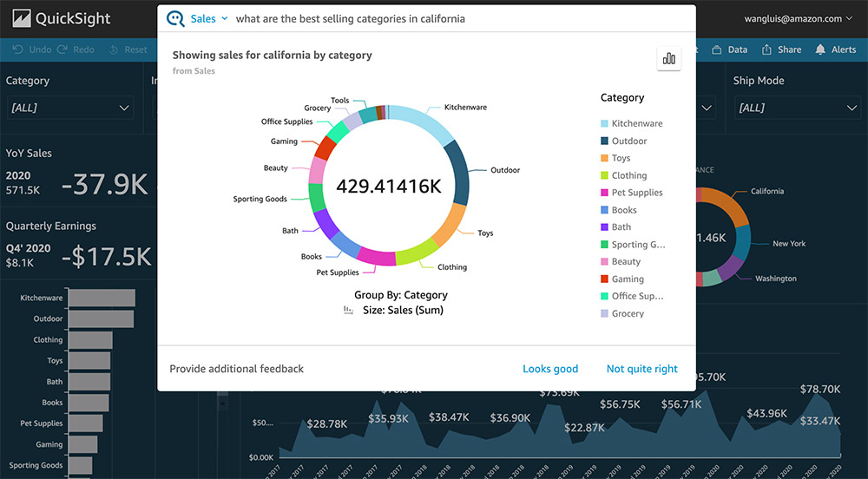The image size is (868, 479).
Task: Click the Share button label
Action: (789, 49)
